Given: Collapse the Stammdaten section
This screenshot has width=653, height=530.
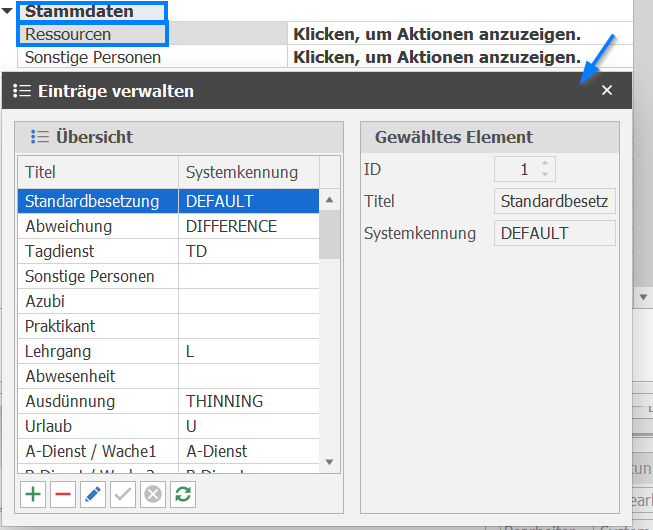Looking at the screenshot, I should click(x=9, y=11).
